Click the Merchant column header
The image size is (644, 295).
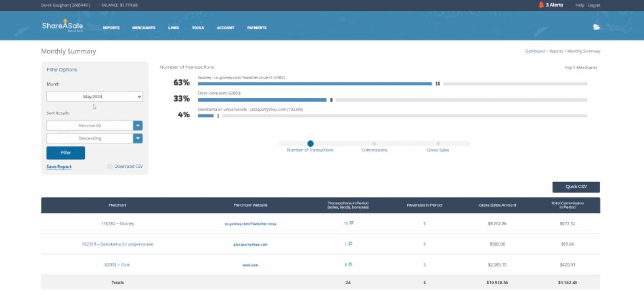pyautogui.click(x=117, y=205)
